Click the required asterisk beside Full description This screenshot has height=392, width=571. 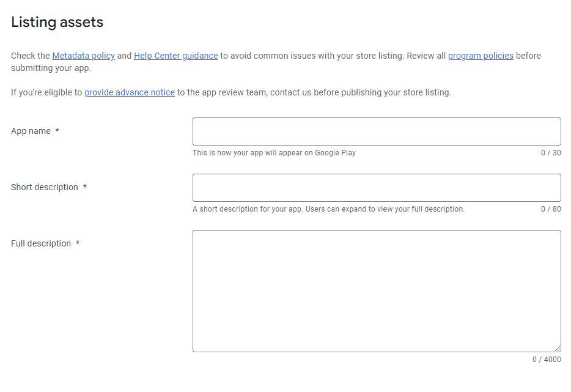[x=78, y=242]
